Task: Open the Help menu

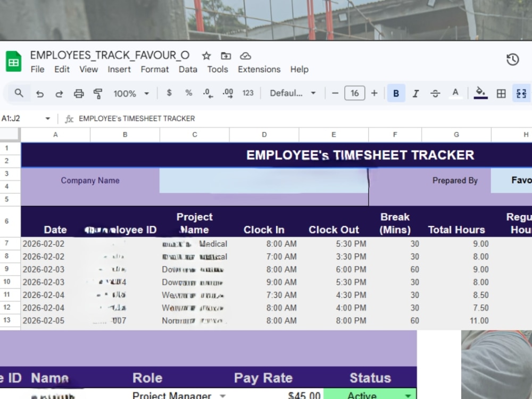Action: [x=299, y=69]
